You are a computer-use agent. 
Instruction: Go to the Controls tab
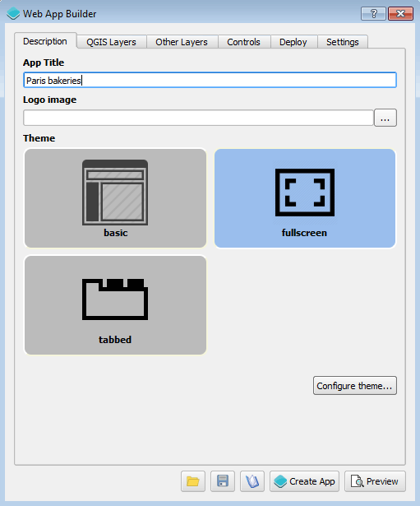coord(243,42)
